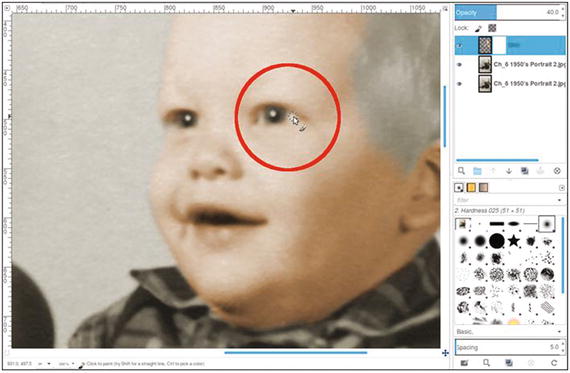Select the thick horizontal block brush
570x373 pixels.
pos(497,224)
